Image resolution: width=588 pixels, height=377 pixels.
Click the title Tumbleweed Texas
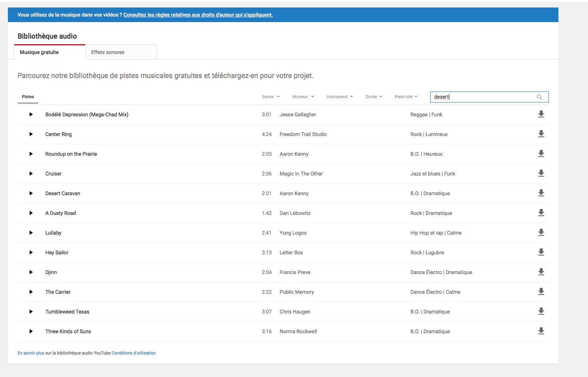[x=67, y=312]
